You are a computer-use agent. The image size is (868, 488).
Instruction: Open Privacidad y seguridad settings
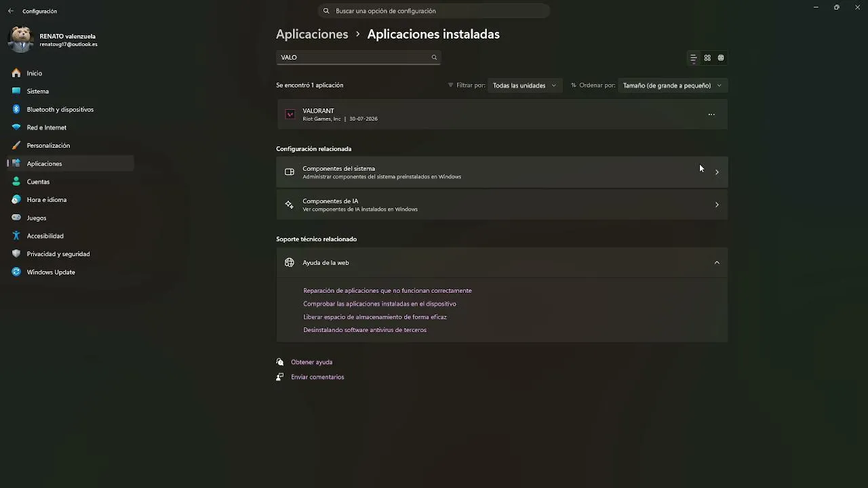point(71,254)
